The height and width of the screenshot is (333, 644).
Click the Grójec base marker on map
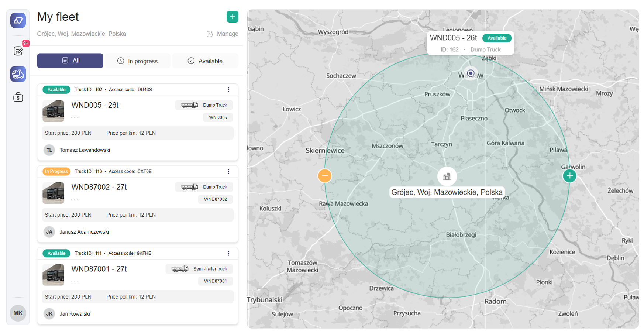[447, 176]
